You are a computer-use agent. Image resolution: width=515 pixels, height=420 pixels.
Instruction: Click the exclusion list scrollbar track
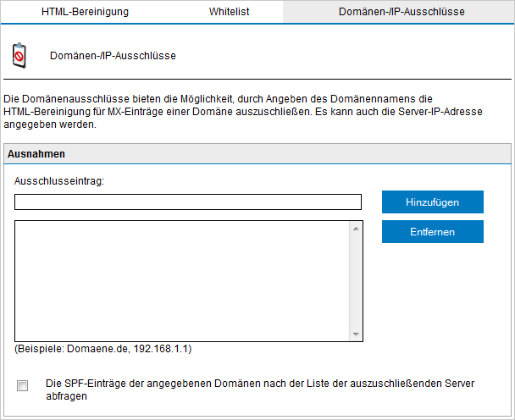[356, 279]
